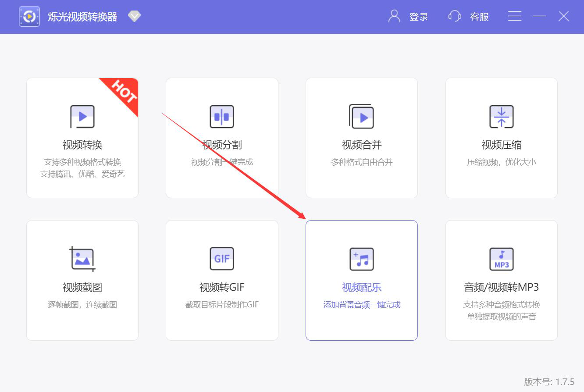Open the 视频合并 merge icon
The width and height of the screenshot is (584, 392).
361,116
